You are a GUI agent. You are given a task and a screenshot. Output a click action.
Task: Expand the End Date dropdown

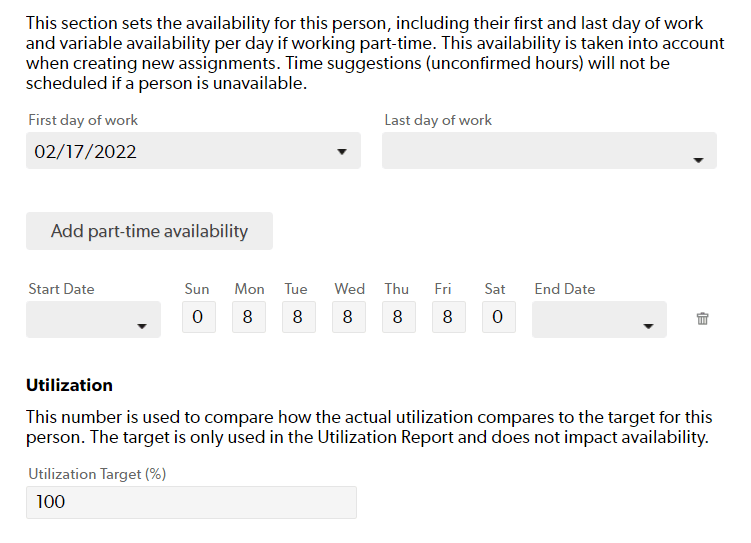pos(599,319)
